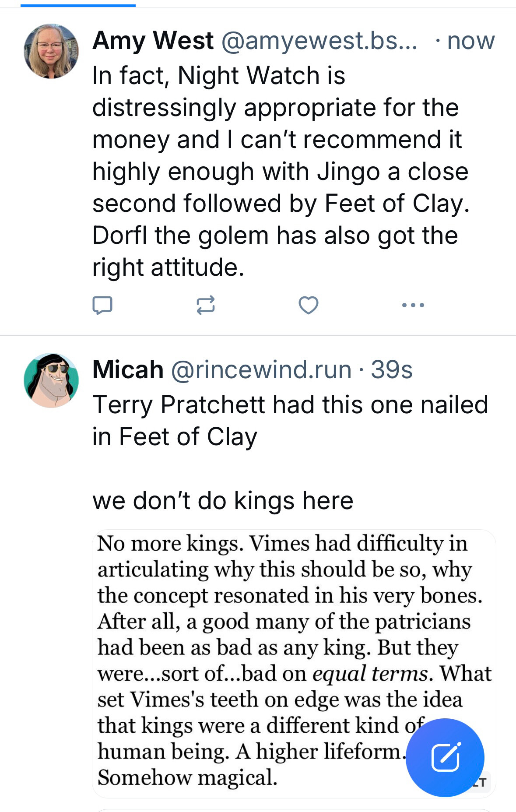Screen dimensions: 516x812
Task: Open Micah's display name link
Action: tap(128, 369)
